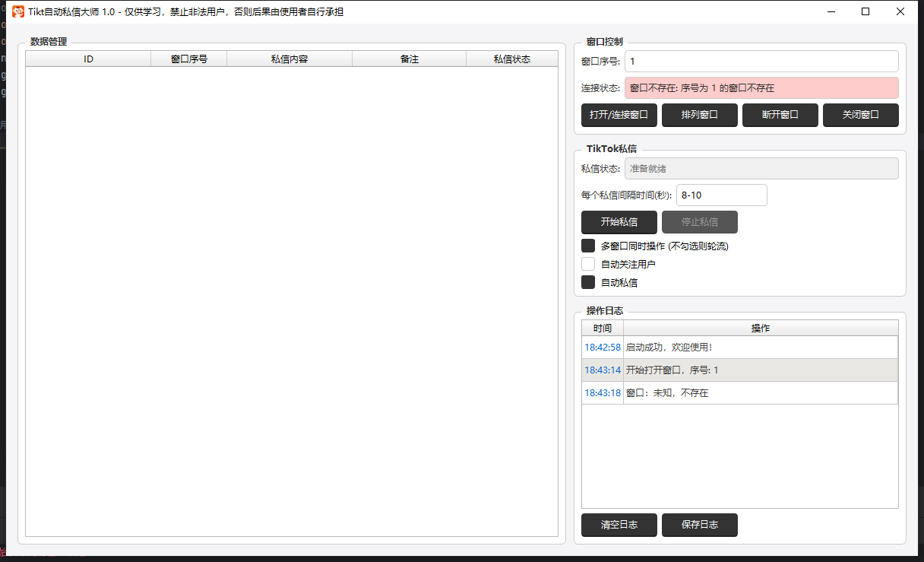Viewport: 924px width, 562px height.
Task: Click inside the 窗口序号 input field
Action: [x=760, y=61]
